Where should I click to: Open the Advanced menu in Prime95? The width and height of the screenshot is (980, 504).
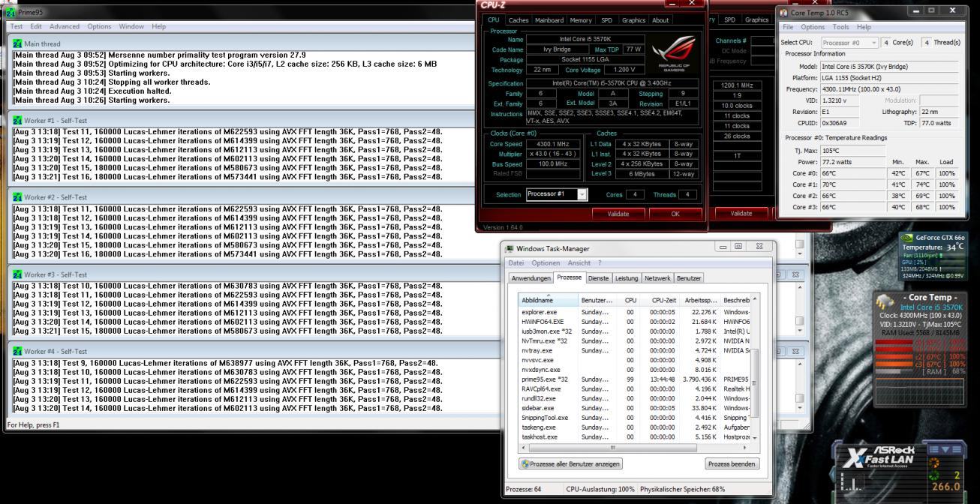coord(65,26)
